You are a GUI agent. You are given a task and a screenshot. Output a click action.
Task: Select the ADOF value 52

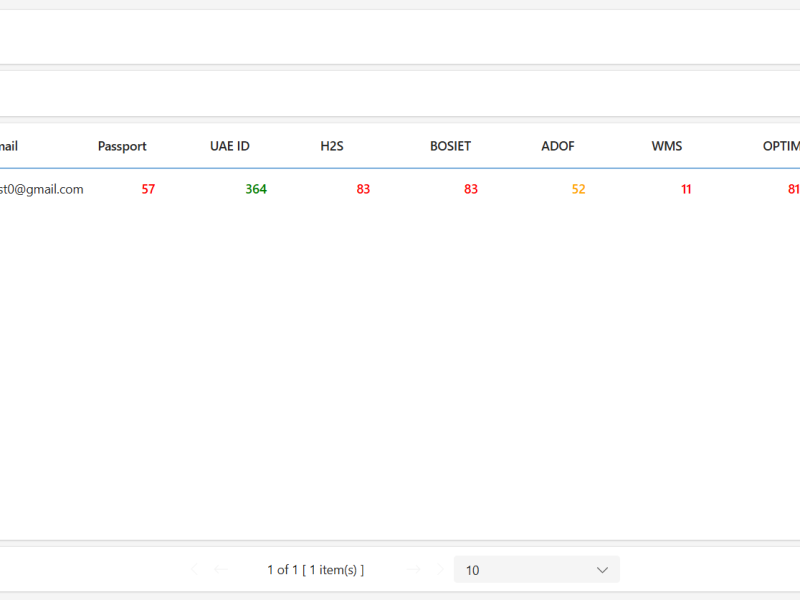[x=579, y=189]
